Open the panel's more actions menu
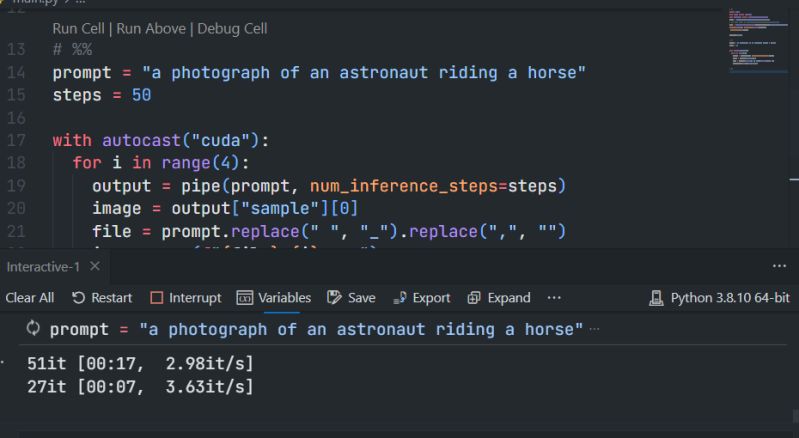This screenshot has height=438, width=799. tap(780, 267)
